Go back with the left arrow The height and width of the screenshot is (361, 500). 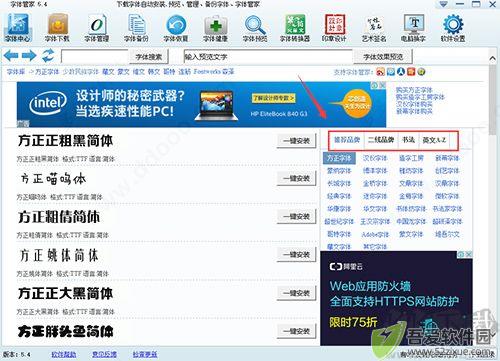coord(11,55)
